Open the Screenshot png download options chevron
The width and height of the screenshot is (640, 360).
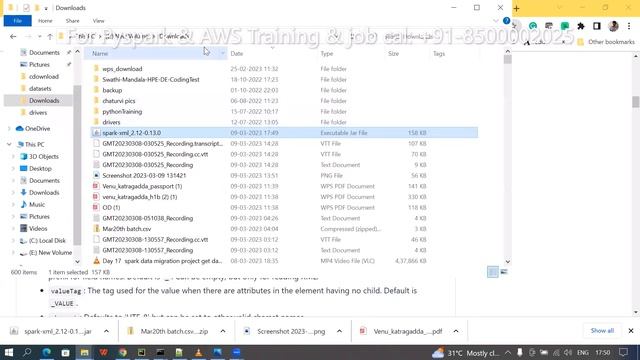click(339, 331)
